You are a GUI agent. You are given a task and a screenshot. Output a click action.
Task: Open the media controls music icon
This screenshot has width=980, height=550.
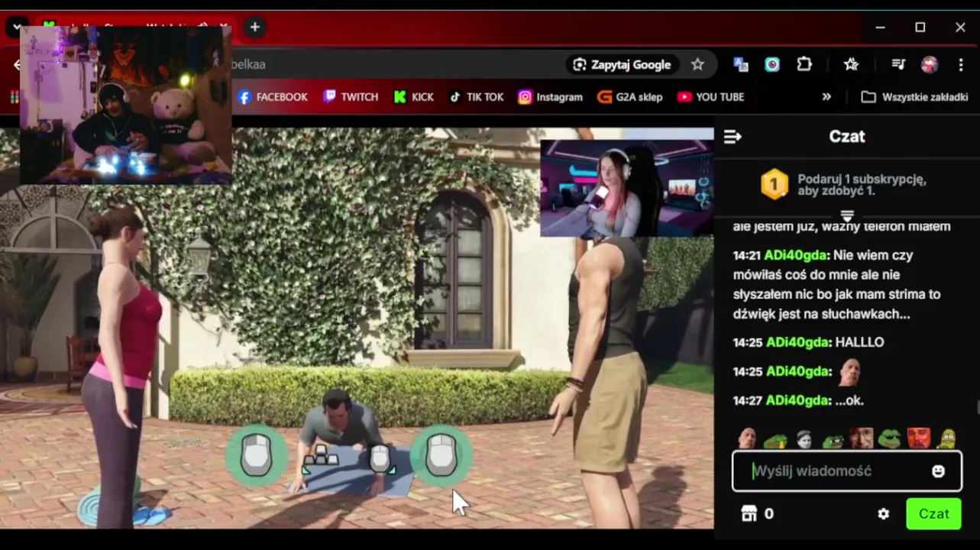[x=898, y=64]
